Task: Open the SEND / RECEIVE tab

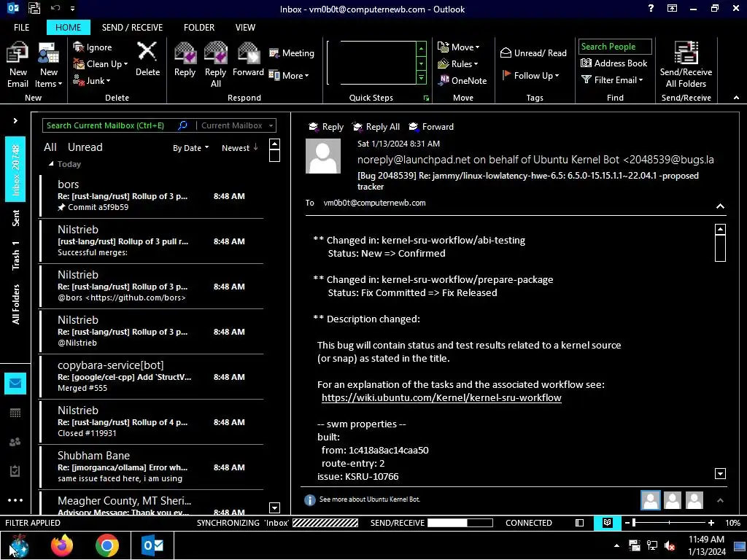Action: tap(132, 27)
